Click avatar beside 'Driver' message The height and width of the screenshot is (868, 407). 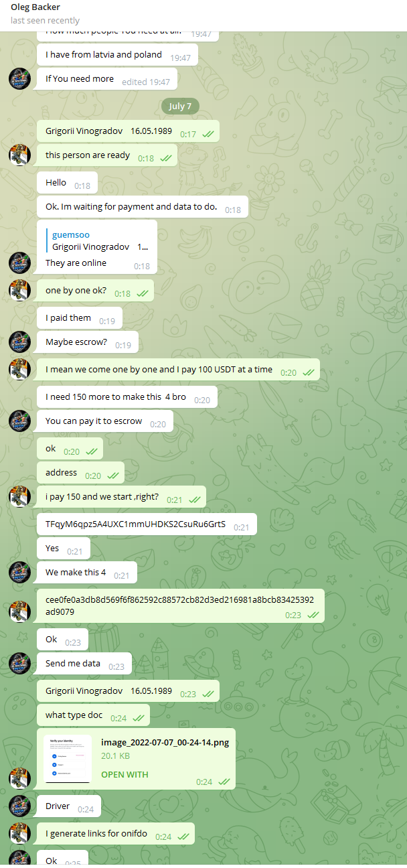pyautogui.click(x=19, y=806)
